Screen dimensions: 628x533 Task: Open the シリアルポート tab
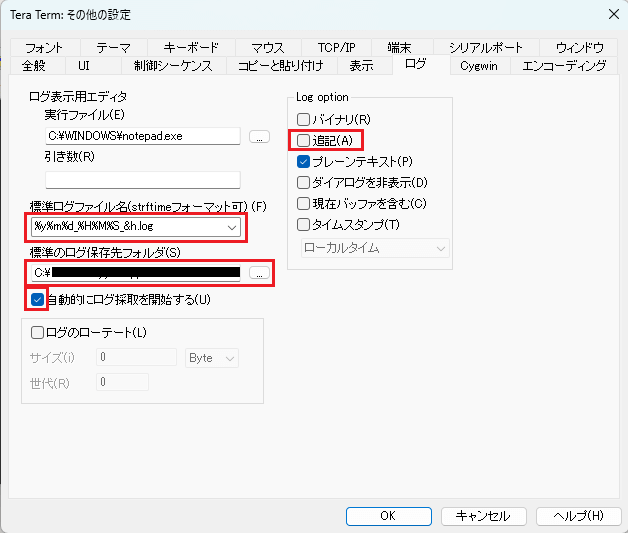pos(485,48)
